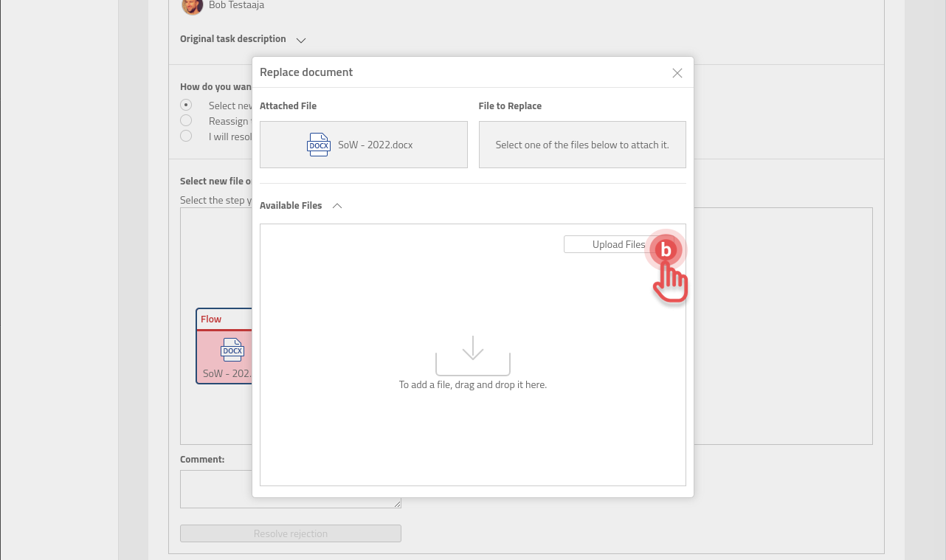Choose the Reassign radio option

tap(186, 120)
